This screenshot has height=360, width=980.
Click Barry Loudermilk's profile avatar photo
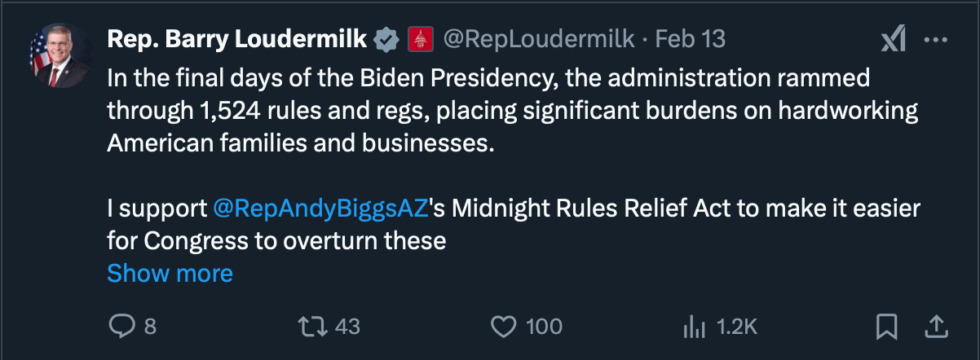coord(60,56)
